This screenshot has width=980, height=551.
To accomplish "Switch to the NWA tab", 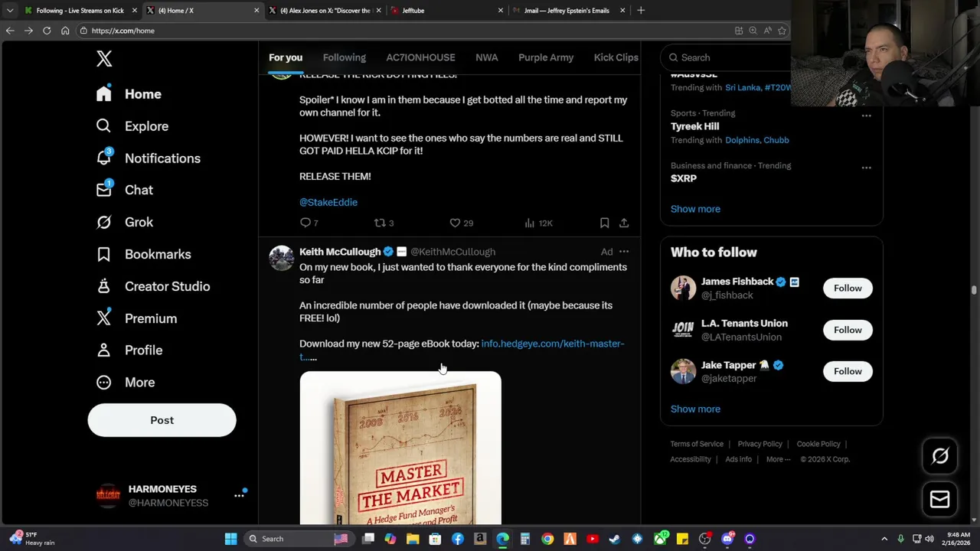I will [486, 57].
